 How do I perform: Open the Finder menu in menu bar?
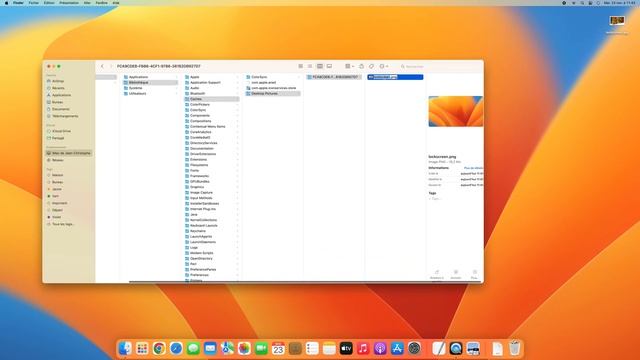(x=18, y=3)
